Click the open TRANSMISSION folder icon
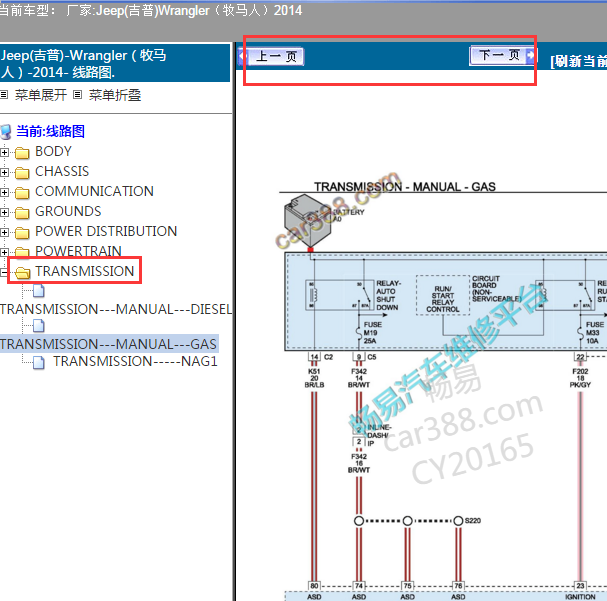This screenshot has height=601, width=607. (x=23, y=273)
